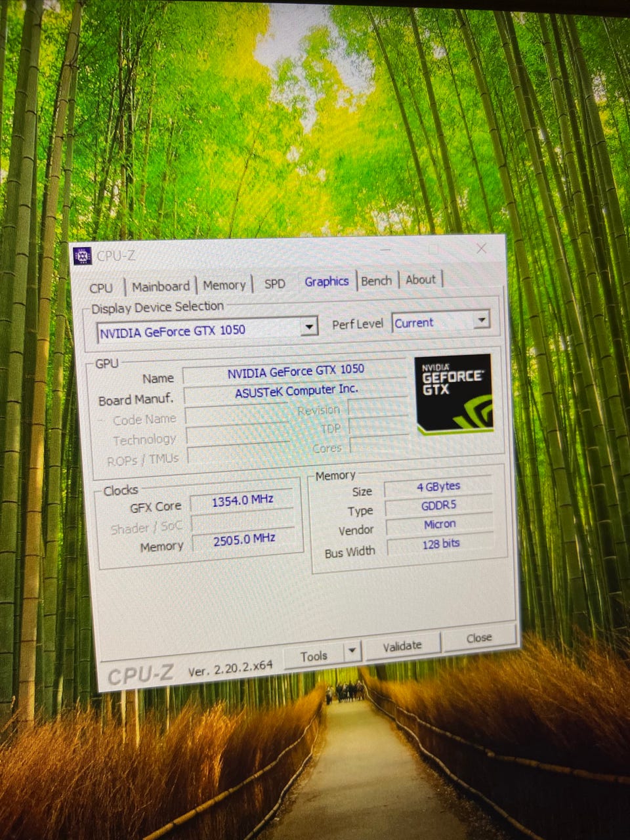The image size is (630, 840).
Task: Open the display device selection dropdown
Action: pos(309,326)
